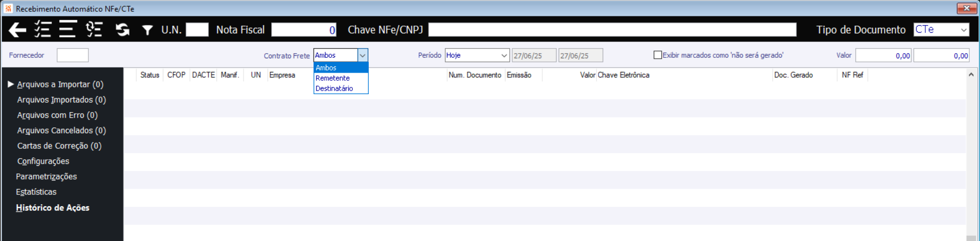Open Histórico de Ações
980x241 pixels.
coord(53,208)
